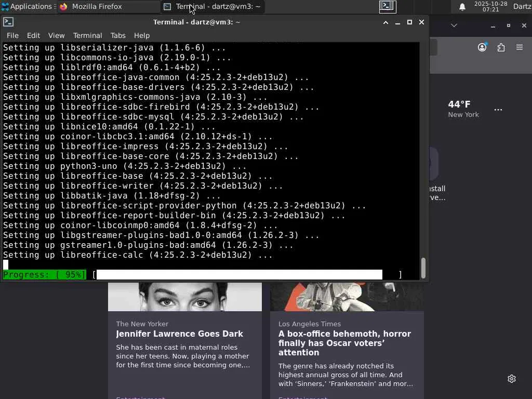Maximize the Firefox window
The width and height of the screenshot is (532, 399).
click(x=509, y=25)
